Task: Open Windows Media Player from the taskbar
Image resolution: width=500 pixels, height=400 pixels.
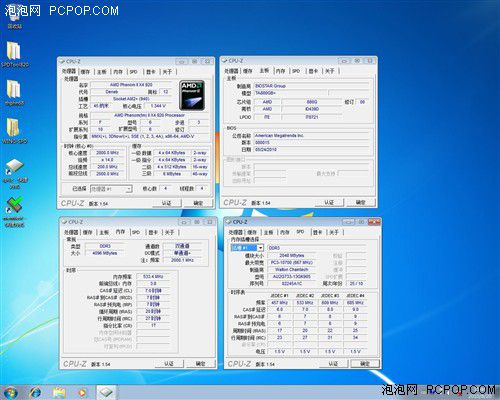Action: tap(82, 392)
